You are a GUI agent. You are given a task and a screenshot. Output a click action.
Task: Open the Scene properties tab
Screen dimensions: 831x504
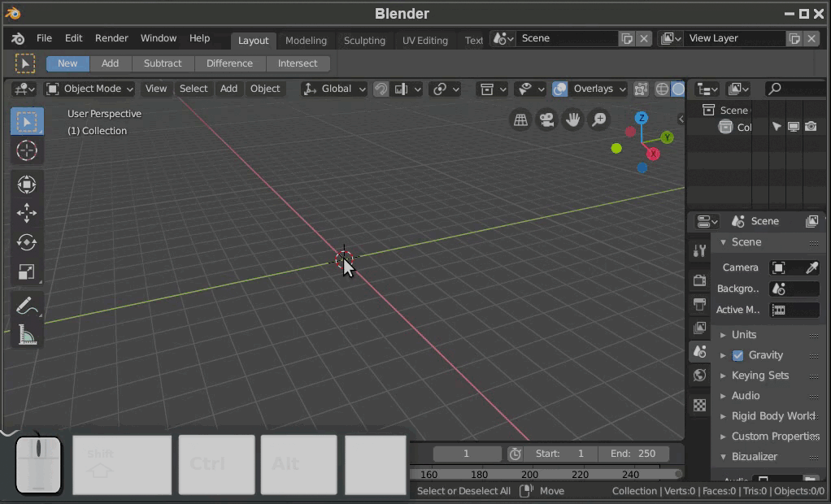(699, 351)
